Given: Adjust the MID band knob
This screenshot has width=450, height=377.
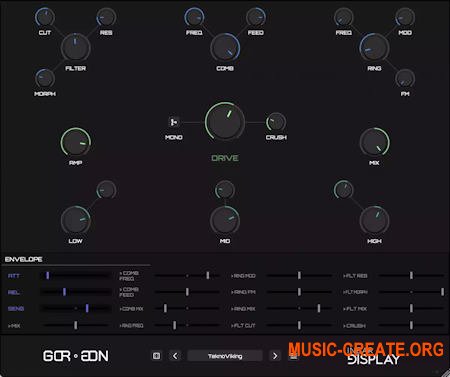Looking at the screenshot, I should [x=225, y=220].
